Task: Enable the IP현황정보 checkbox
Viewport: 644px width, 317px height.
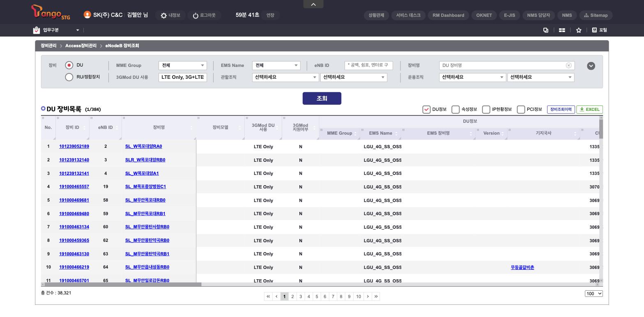Action: click(486, 109)
